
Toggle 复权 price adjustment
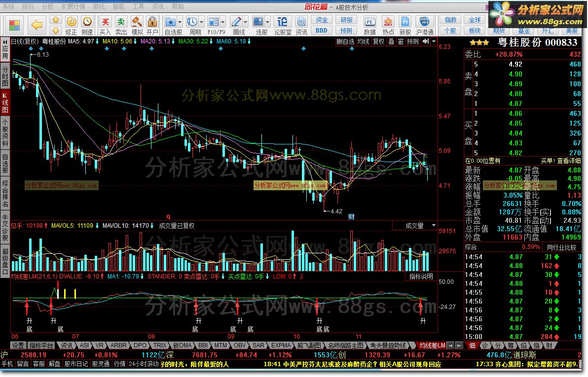(x=378, y=41)
